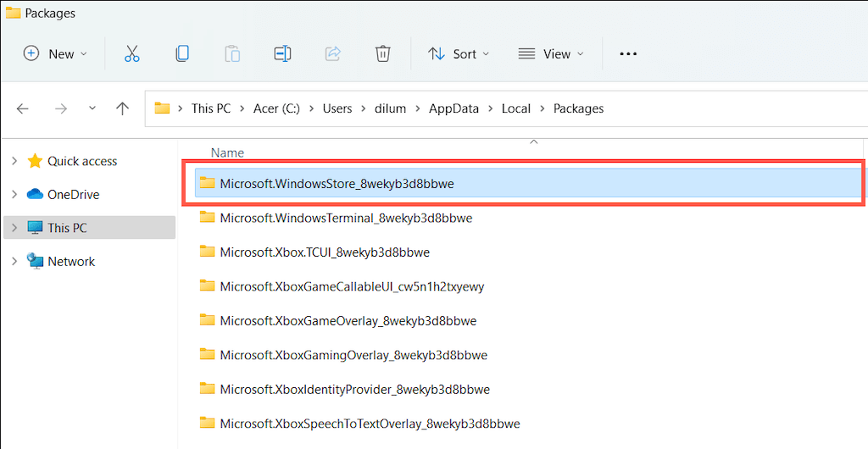Expand OneDrive tree node

[14, 195]
